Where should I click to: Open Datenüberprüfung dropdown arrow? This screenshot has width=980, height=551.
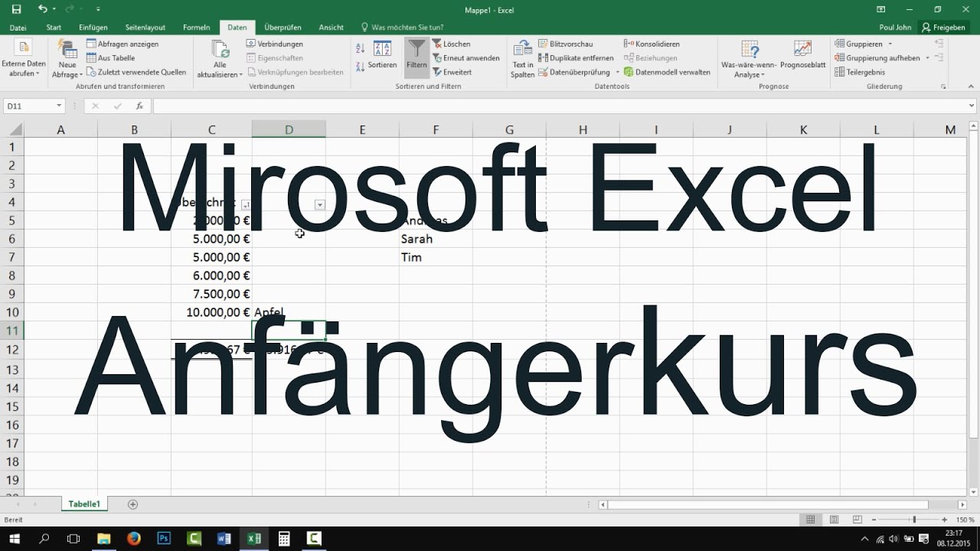coord(617,72)
